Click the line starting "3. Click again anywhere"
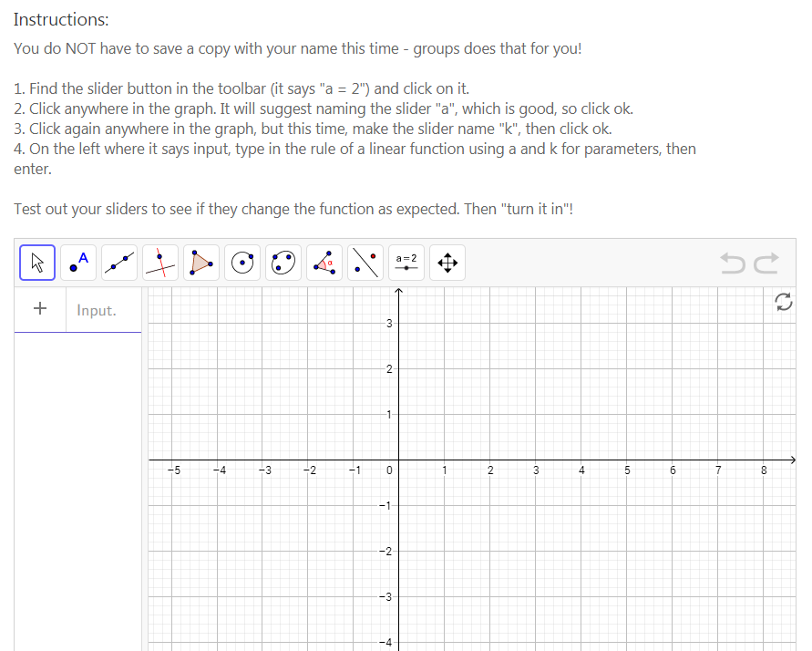Screen dimensions: 812x651 313,129
